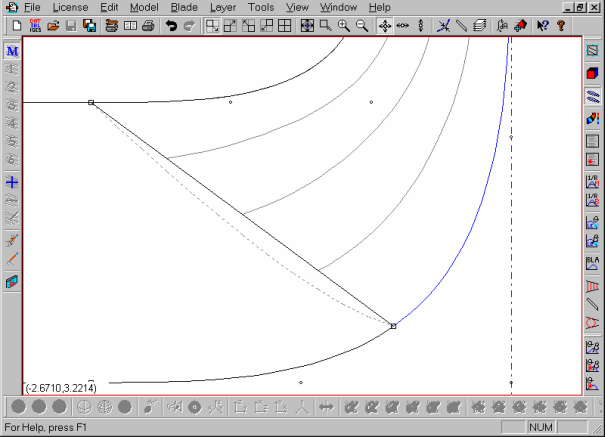Open print setup with the wrench-printer icon
The height and width of the screenshot is (437, 605).
pyautogui.click(x=112, y=26)
